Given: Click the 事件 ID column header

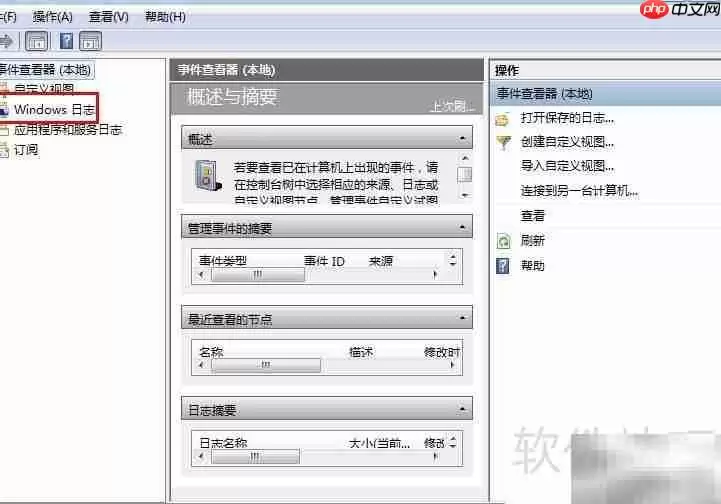Looking at the screenshot, I should 324,261.
